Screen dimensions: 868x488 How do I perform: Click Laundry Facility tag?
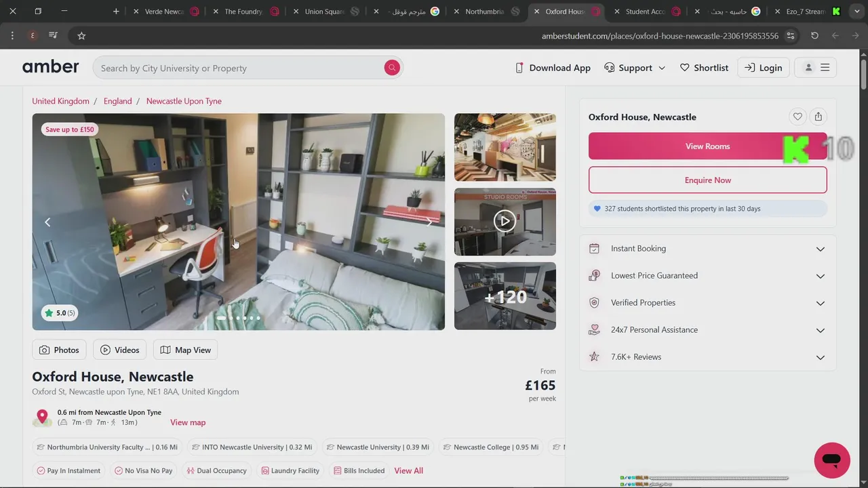pyautogui.click(x=290, y=470)
